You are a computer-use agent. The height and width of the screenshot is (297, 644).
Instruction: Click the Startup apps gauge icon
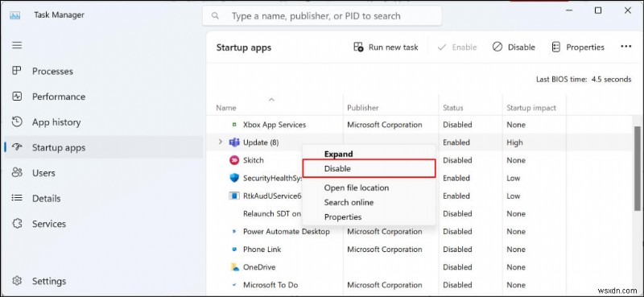tap(17, 147)
